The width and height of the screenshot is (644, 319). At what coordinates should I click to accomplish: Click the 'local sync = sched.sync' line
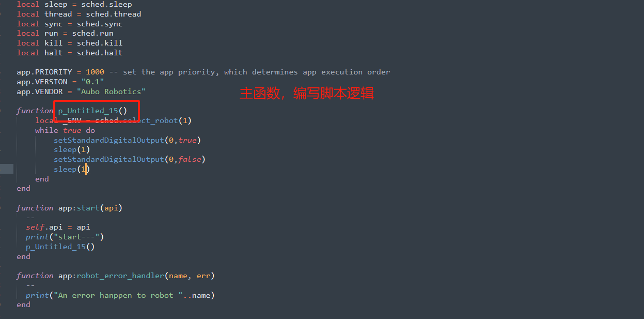(x=70, y=24)
